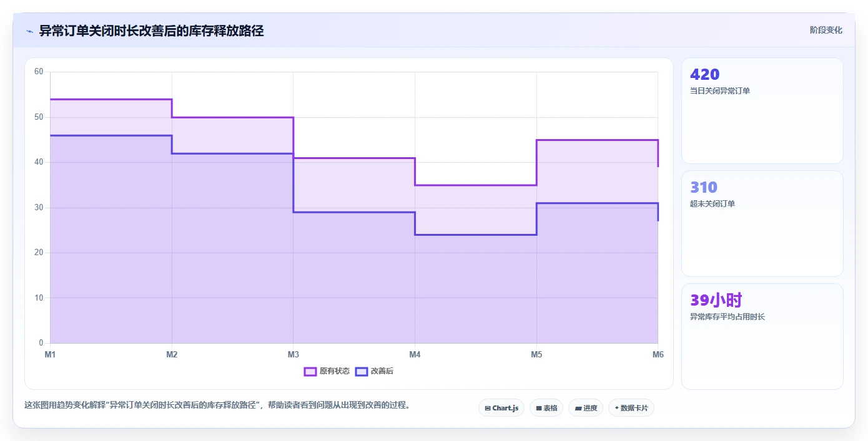Click the 60 y-axis label
The width and height of the screenshot is (868, 441).
[x=39, y=72]
